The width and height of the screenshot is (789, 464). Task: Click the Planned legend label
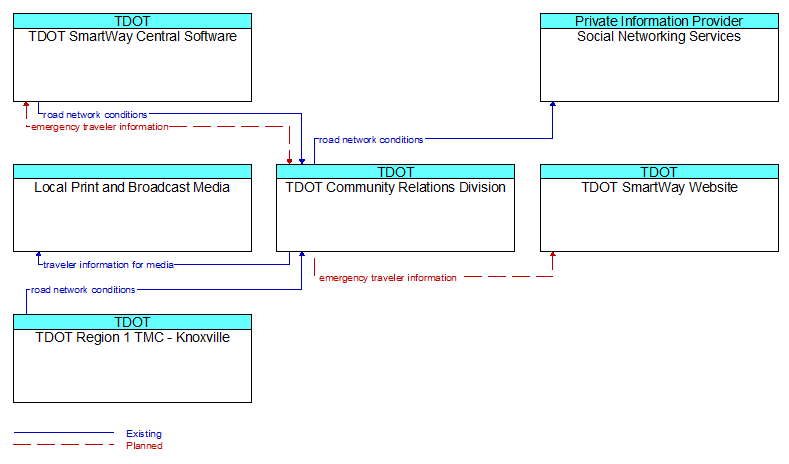click(x=144, y=445)
